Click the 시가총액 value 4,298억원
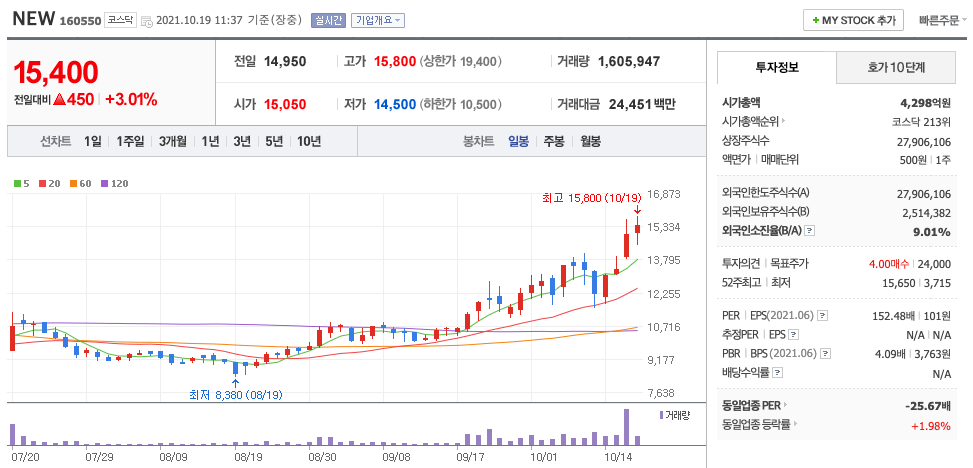973x468 pixels. 925,102
